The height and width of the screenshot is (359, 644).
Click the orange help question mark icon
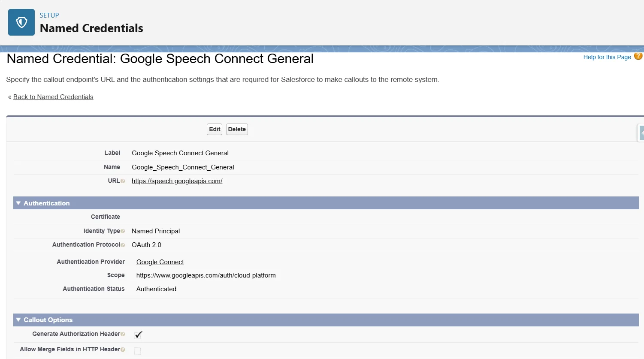coord(638,57)
